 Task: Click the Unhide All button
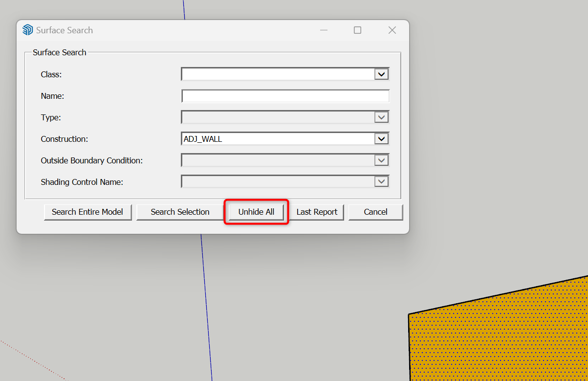click(x=256, y=212)
